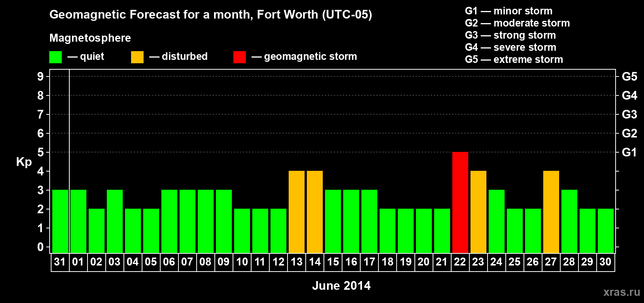Click the date label 22 on the axis
The width and height of the screenshot is (644, 303).
(460, 262)
